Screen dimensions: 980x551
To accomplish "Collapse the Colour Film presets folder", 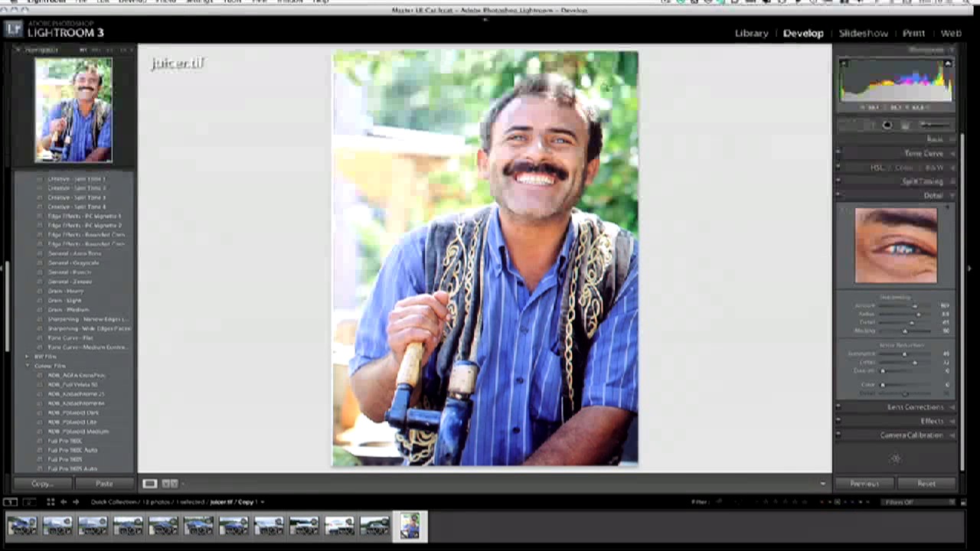I will 27,366.
